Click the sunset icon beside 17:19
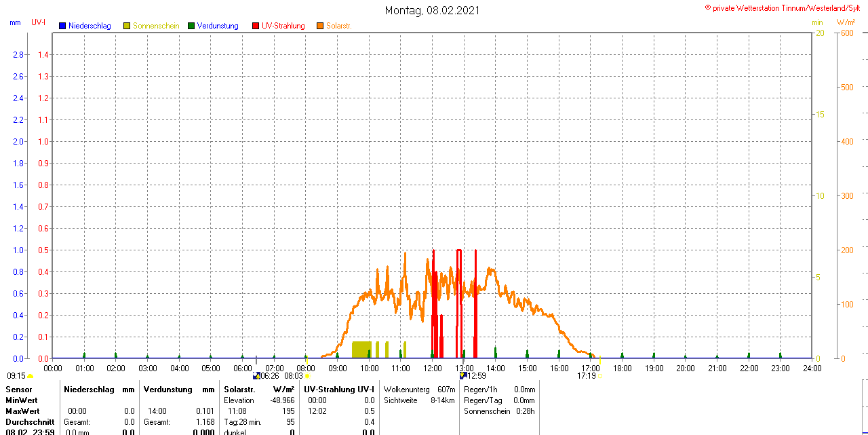The width and height of the screenshot is (868, 435). 599,375
